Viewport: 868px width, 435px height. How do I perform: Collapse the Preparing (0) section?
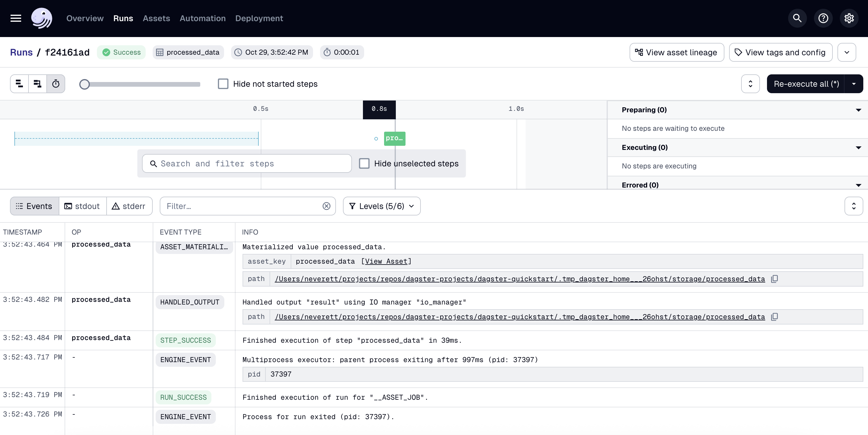(858, 110)
